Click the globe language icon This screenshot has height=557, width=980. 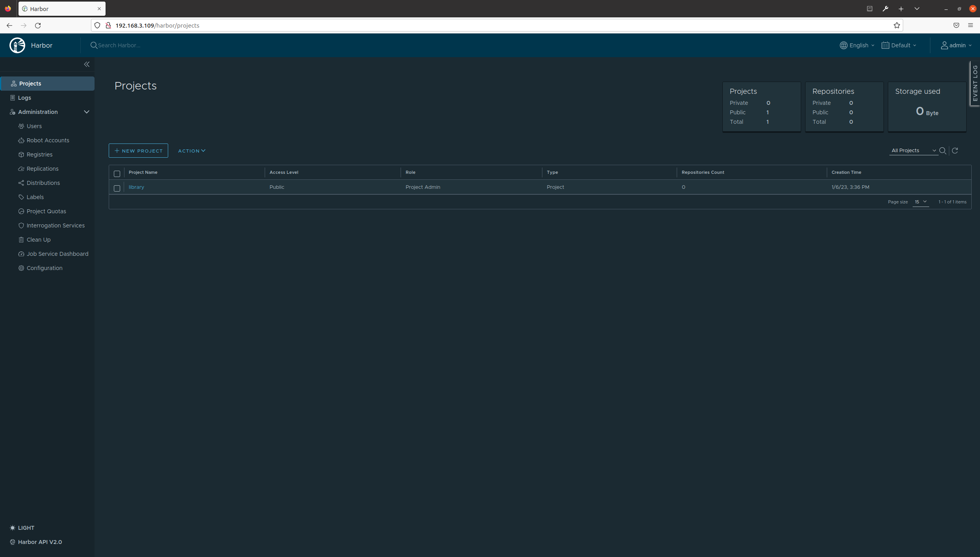[x=843, y=45]
